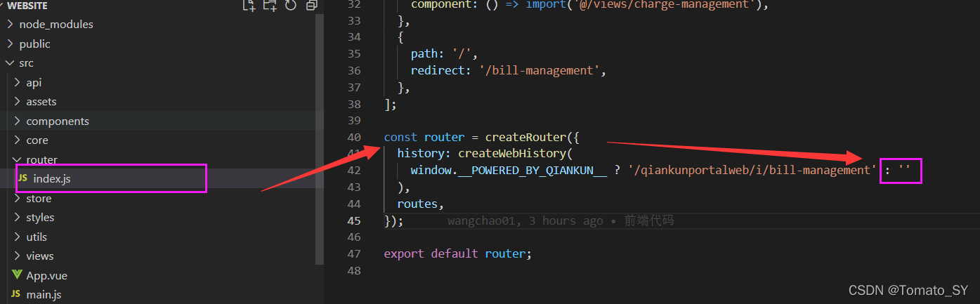Click window.__POWERED_BY_QIANKUN__ in the code
980x304 pixels.
pos(509,171)
